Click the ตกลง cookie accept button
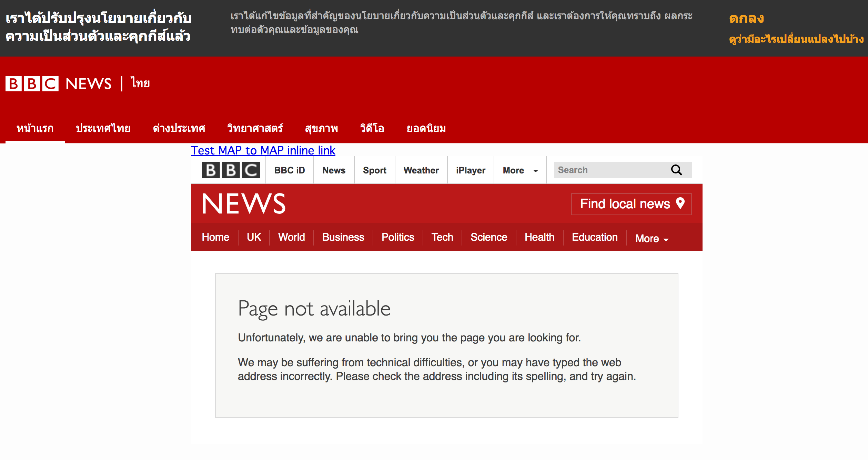This screenshot has height=460, width=868. [746, 18]
